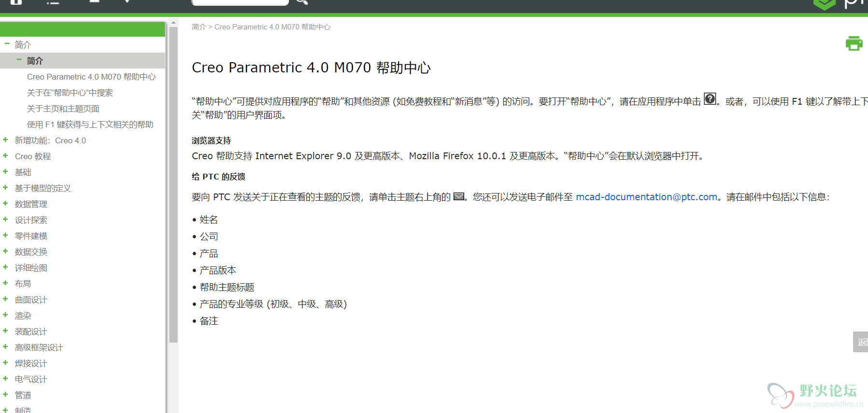Select the 曲面设计 tree label
This screenshot has width=868, height=413.
(x=31, y=300)
